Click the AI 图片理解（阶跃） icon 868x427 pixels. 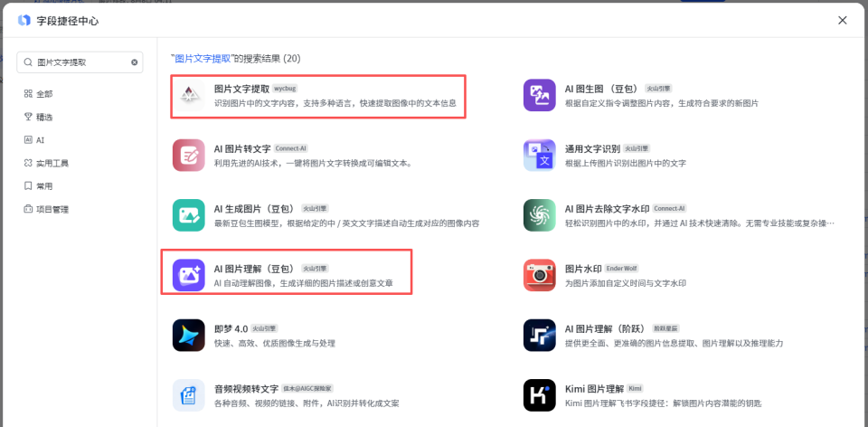[x=540, y=335]
